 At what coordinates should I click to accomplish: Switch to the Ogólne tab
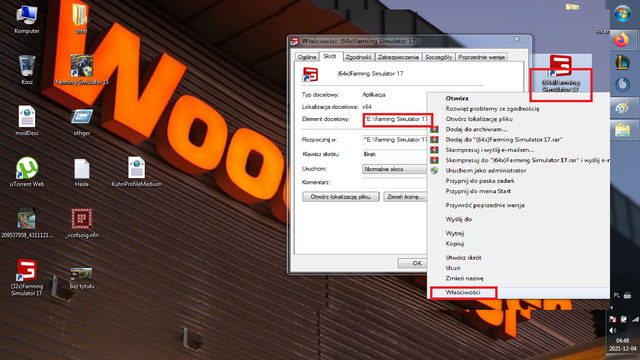tap(307, 57)
